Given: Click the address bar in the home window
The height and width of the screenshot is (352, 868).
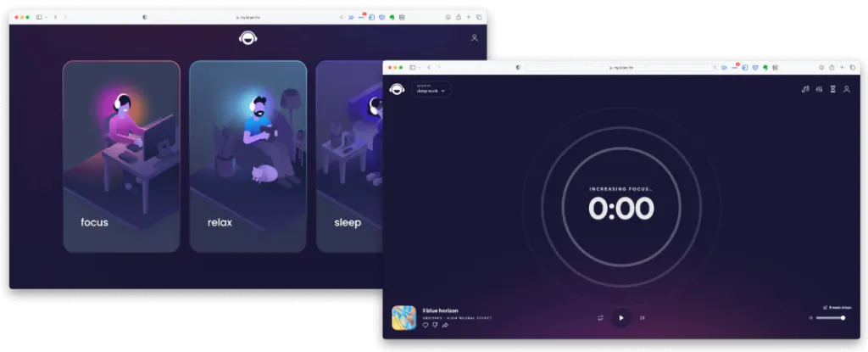Looking at the screenshot, I should pos(248,17).
